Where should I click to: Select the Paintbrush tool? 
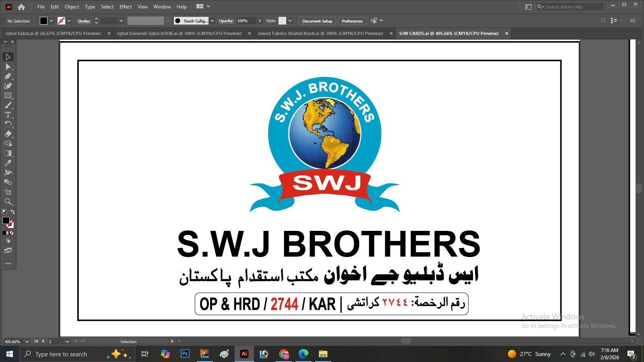pos(8,105)
